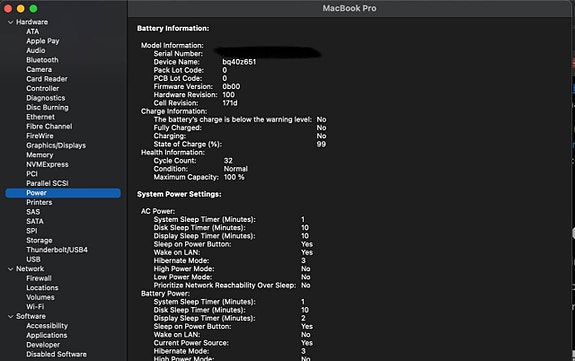Select Memory in the sidebar
575x361 pixels.
coord(40,155)
